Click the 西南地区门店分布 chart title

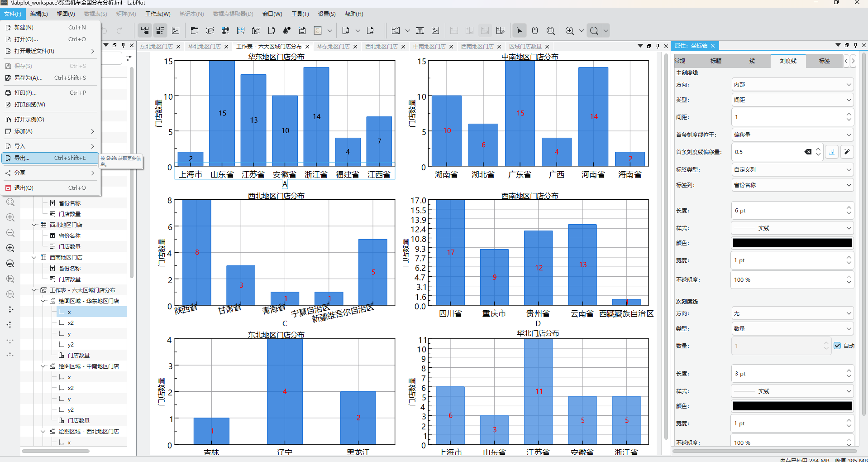pyautogui.click(x=529, y=196)
